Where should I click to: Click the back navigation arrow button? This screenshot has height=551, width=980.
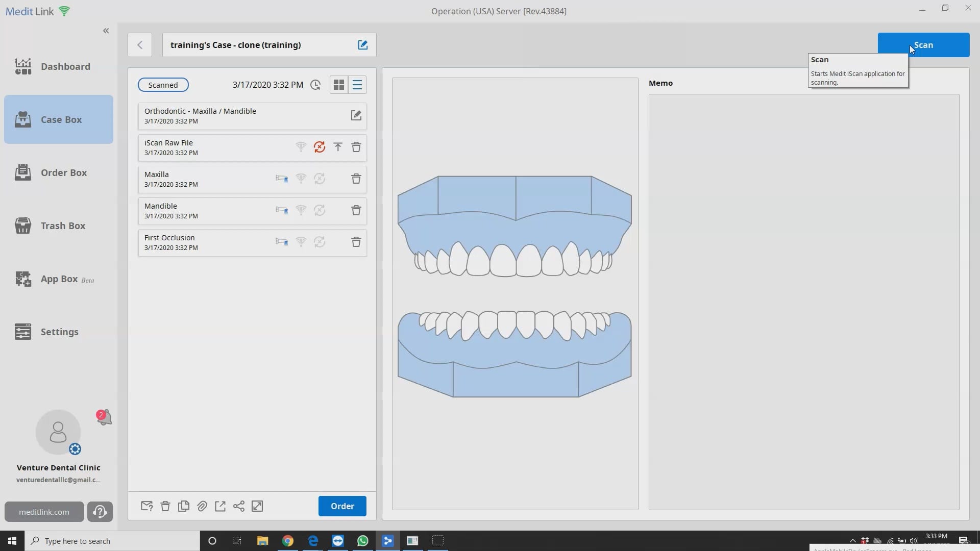tap(140, 44)
